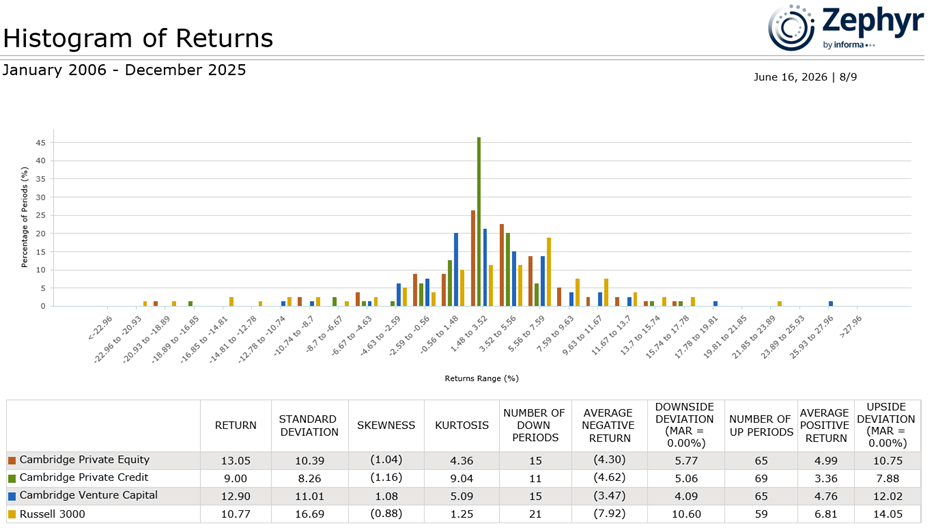Click the UPSIDE DEVIATION column header
The width and height of the screenshot is (936, 530).
[886, 426]
